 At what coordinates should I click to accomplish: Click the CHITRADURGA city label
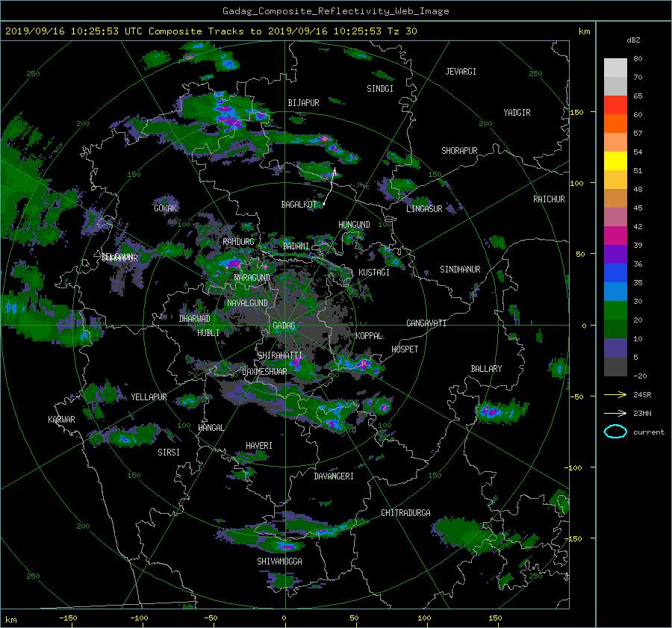(405, 513)
